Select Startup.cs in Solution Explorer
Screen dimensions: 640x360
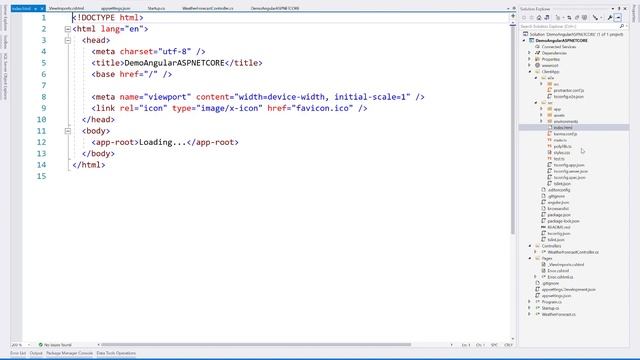(x=550, y=308)
